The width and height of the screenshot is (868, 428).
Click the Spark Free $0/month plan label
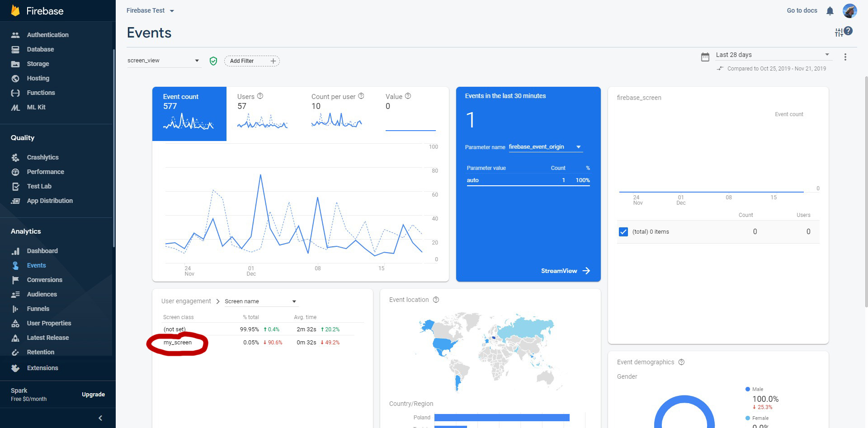[28, 395]
